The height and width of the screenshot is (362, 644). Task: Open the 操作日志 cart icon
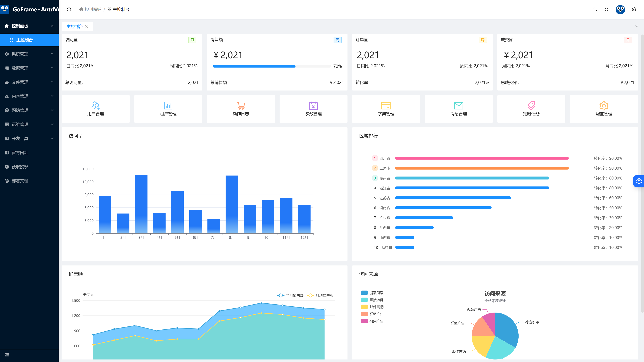point(241,105)
